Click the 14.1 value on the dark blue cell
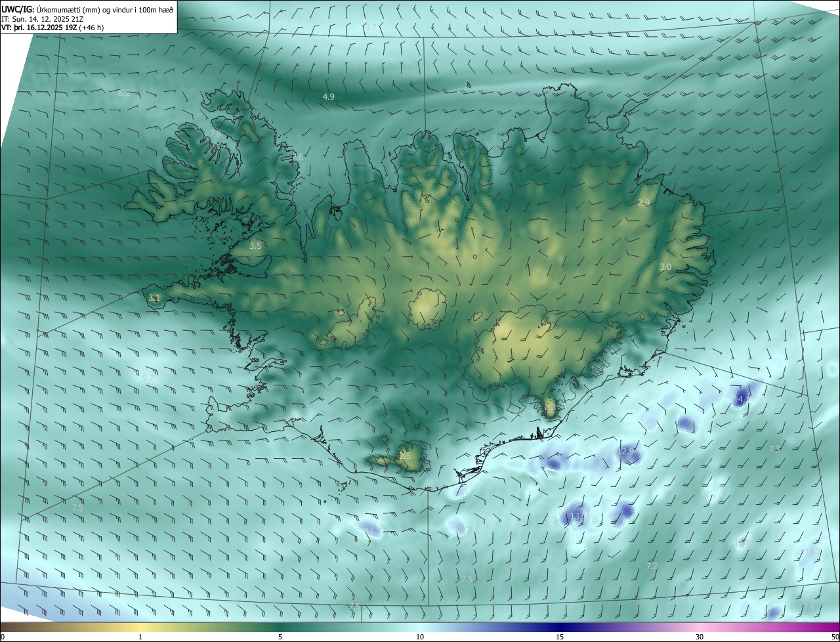The image size is (840, 642). [742, 399]
